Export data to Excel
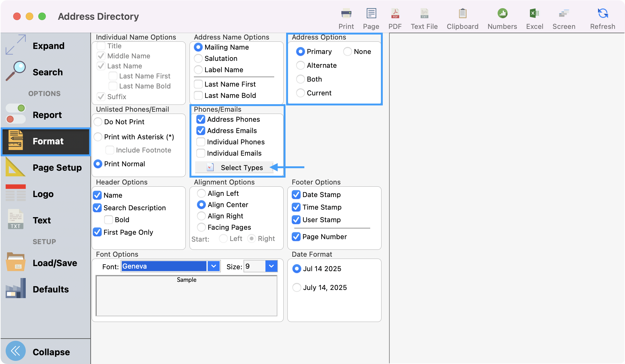The width and height of the screenshot is (625, 364). (535, 17)
